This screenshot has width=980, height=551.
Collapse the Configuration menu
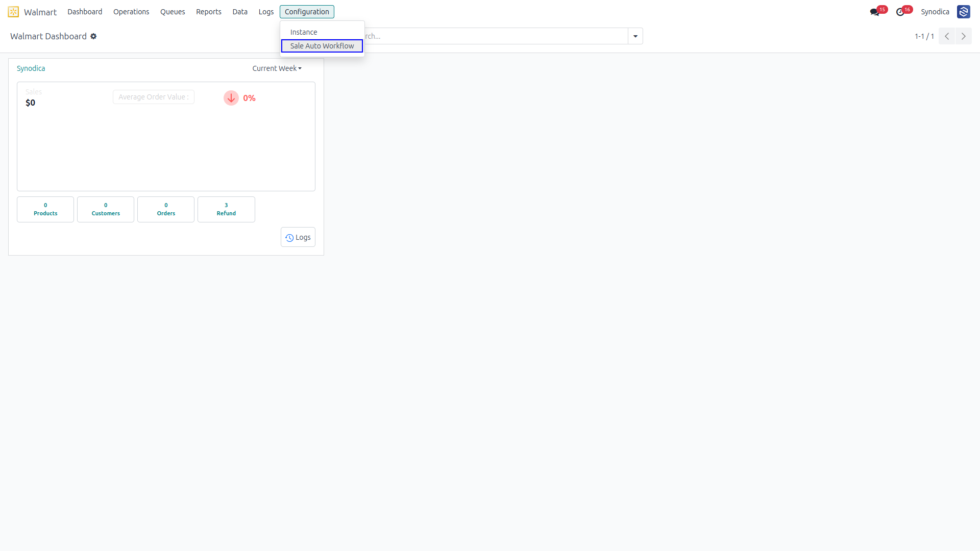click(x=307, y=12)
